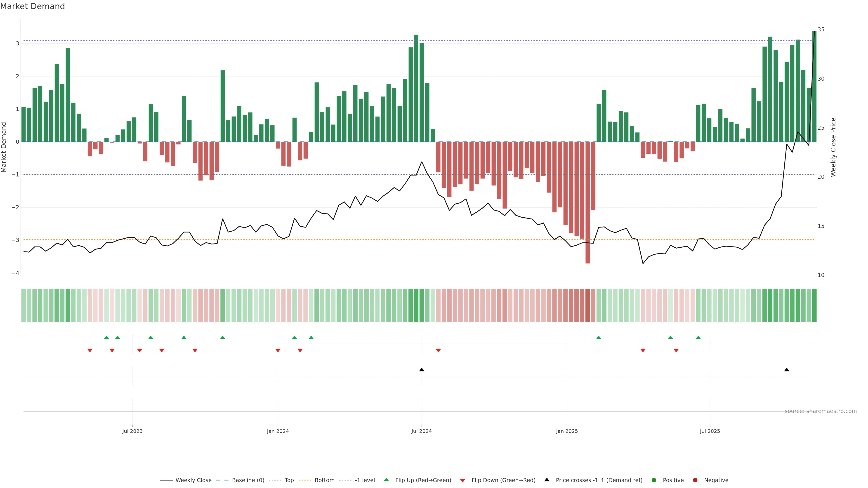Click first green flip-up triangle marker
The image size is (868, 488).
[x=106, y=338]
